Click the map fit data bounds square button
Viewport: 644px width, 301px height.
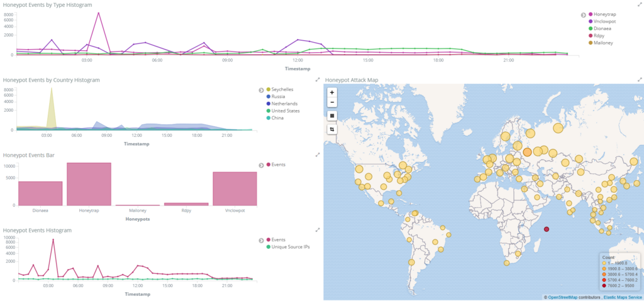tap(332, 116)
